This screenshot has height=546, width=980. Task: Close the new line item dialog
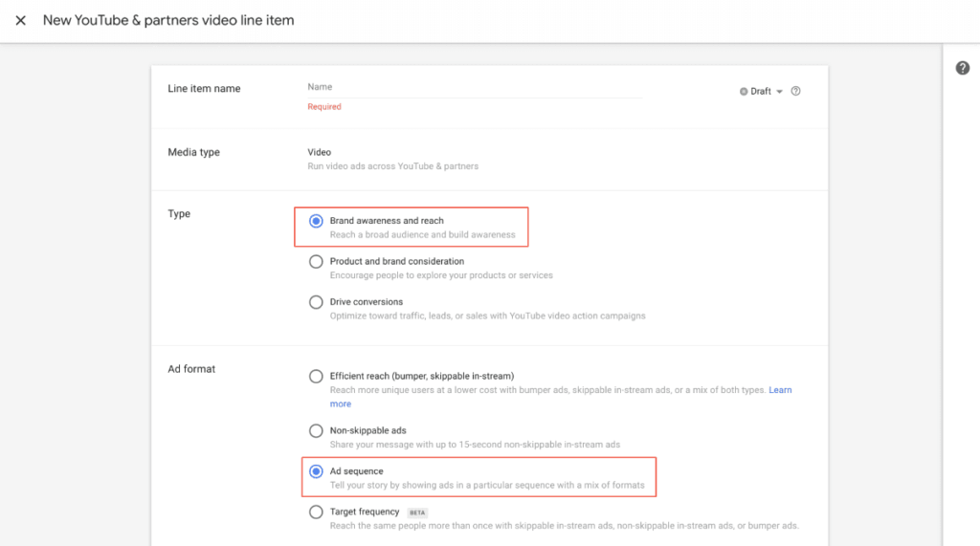(20, 20)
